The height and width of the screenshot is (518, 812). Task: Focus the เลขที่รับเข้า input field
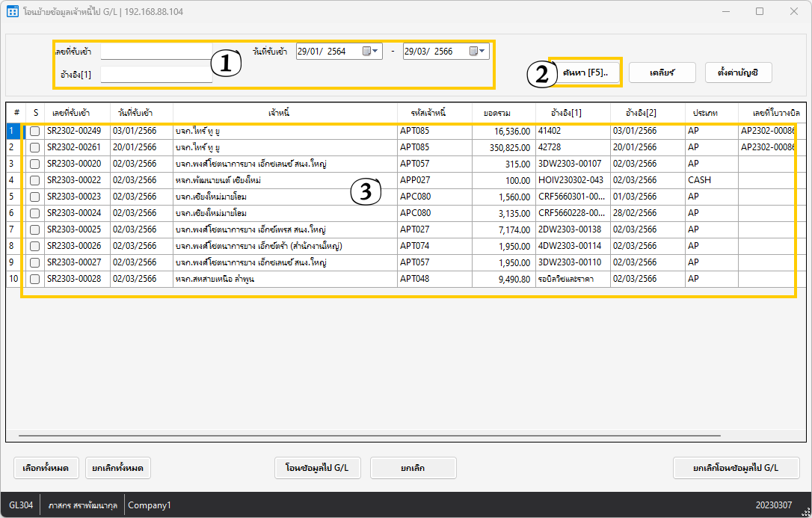pyautogui.click(x=156, y=52)
